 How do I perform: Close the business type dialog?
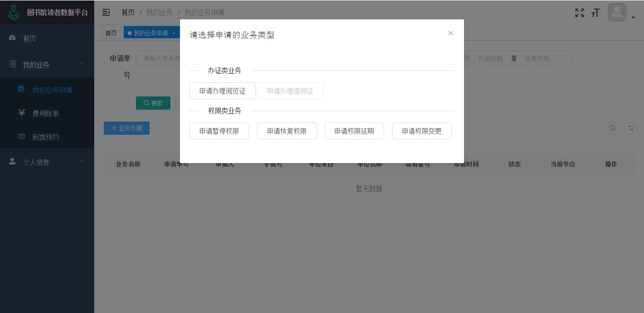[451, 33]
